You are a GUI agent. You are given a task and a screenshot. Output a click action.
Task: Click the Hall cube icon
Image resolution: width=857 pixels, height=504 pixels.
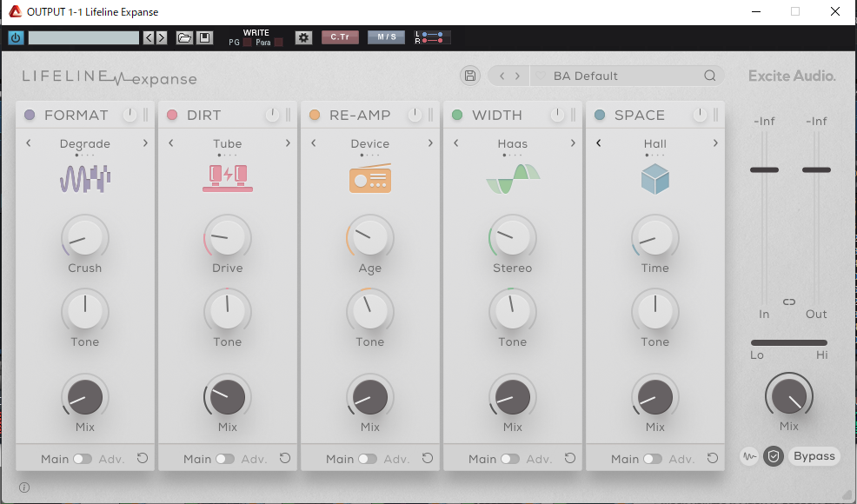[654, 179]
